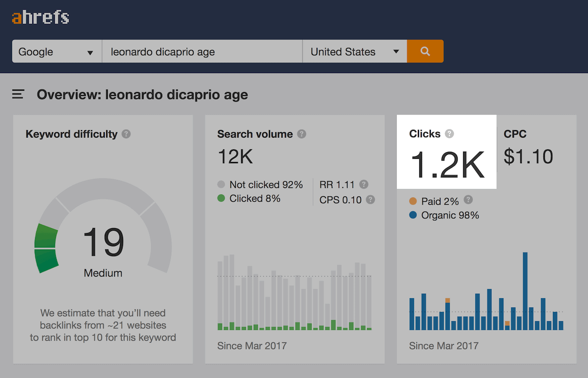Viewport: 588px width, 378px height.
Task: Open the United States country dropdown
Action: 355,51
